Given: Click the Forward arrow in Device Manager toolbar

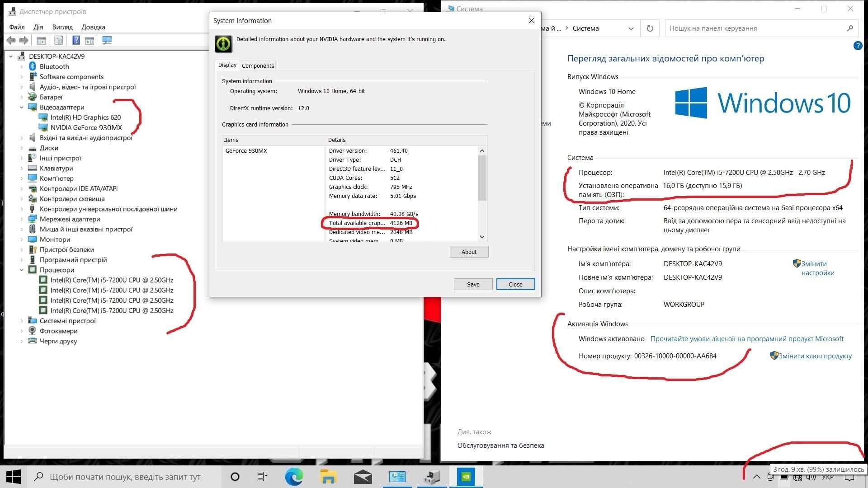Looking at the screenshot, I should (x=24, y=40).
